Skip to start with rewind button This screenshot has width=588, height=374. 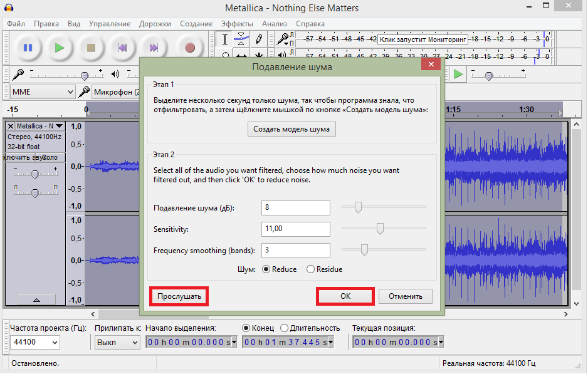click(x=123, y=48)
